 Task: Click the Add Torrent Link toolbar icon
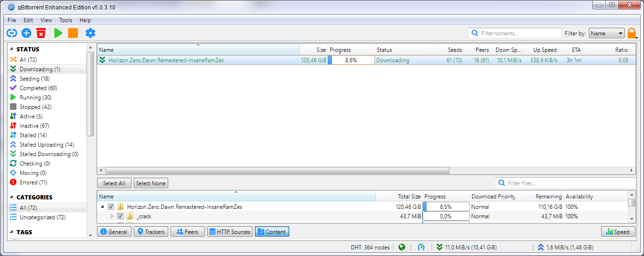coord(12,33)
